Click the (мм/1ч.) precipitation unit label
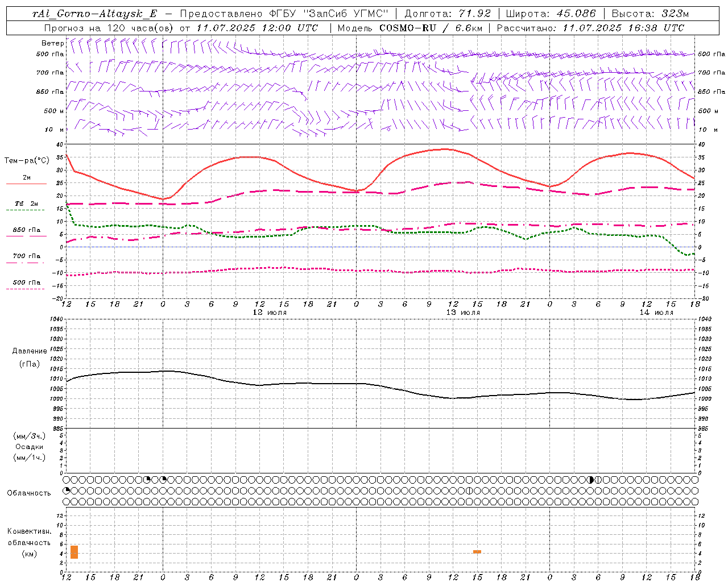 coord(30,458)
